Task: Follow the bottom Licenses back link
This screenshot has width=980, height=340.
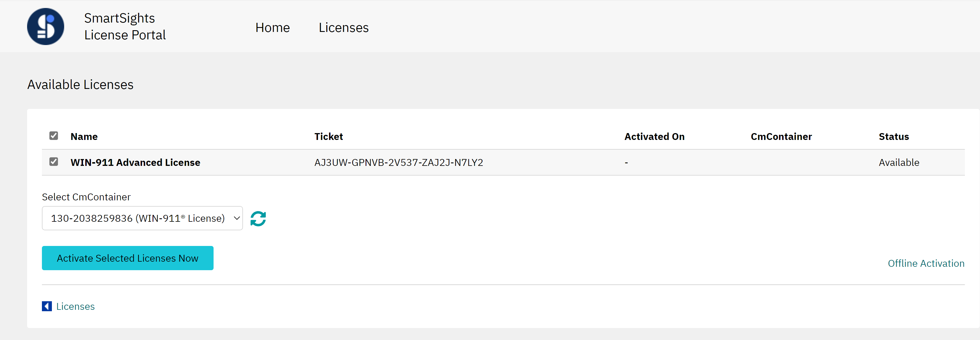Action: pyautogui.click(x=75, y=306)
